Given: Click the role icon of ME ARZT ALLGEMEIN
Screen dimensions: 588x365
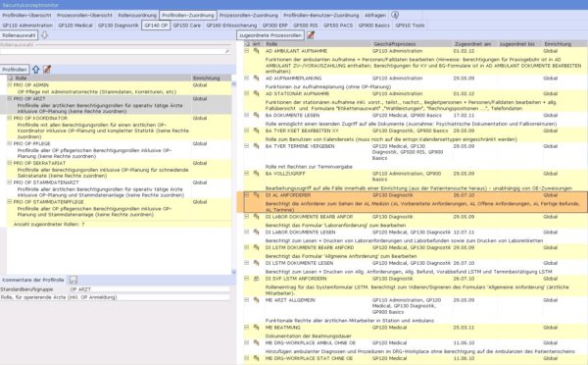Looking at the screenshot, I should pos(256,300).
